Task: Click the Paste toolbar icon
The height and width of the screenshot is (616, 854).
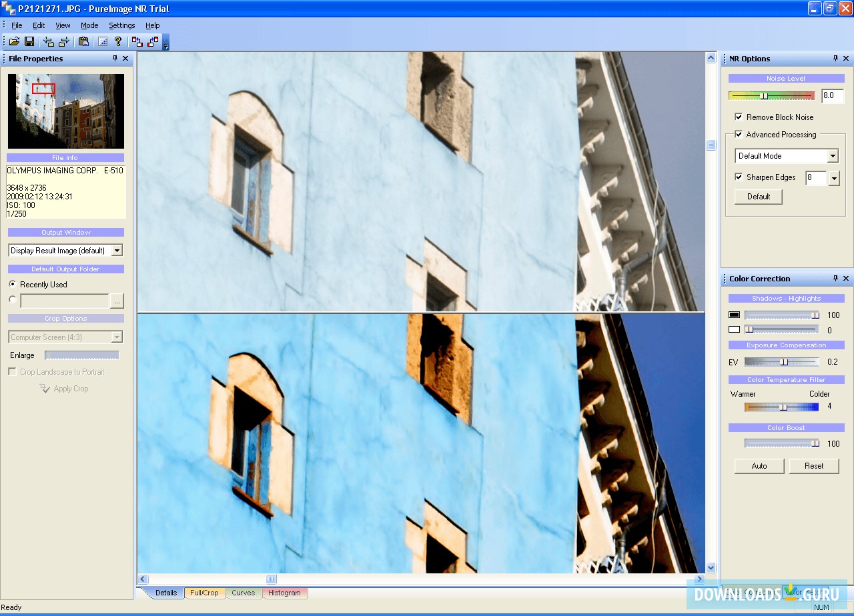Action: [x=83, y=41]
